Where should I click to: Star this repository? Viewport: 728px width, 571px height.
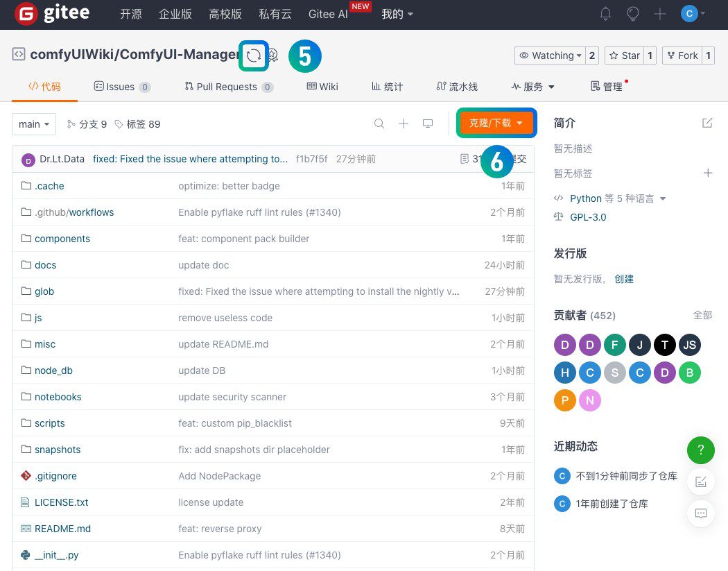point(625,56)
